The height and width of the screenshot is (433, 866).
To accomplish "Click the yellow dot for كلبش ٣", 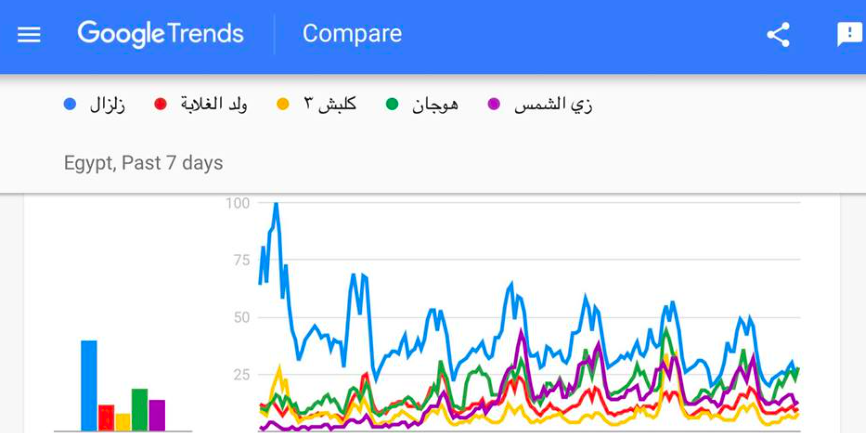I will [283, 104].
